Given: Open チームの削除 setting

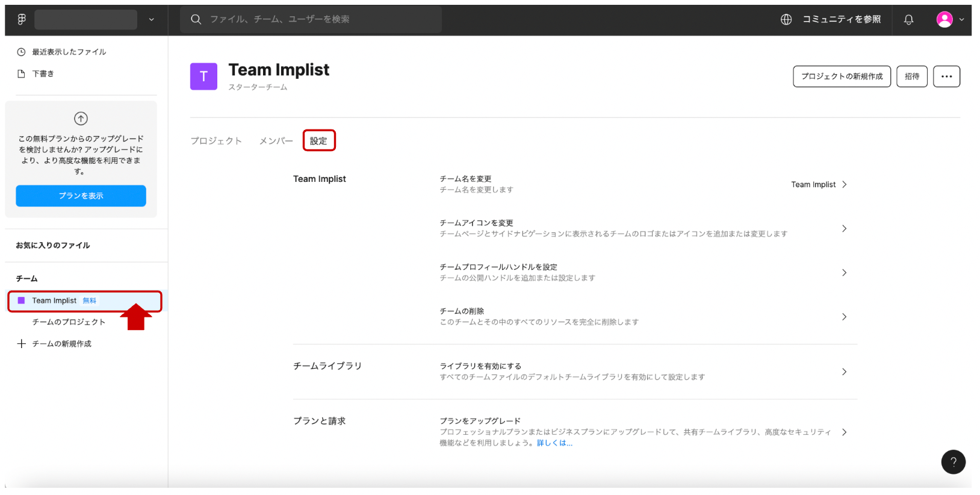Looking at the screenshot, I should pyautogui.click(x=462, y=311).
